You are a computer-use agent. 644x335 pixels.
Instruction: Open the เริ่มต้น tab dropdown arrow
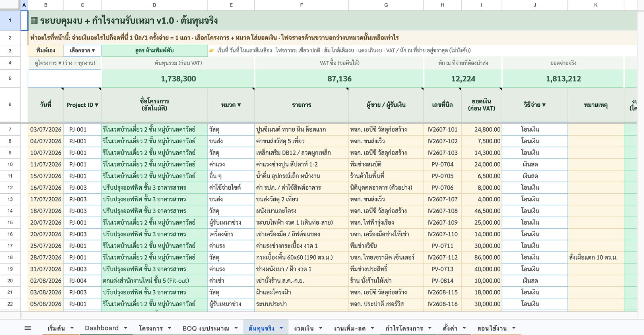(72, 328)
